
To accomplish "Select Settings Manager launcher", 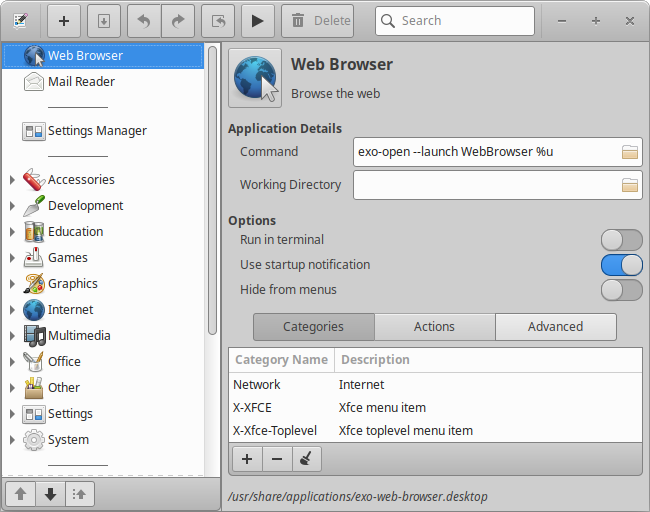I will (x=103, y=131).
